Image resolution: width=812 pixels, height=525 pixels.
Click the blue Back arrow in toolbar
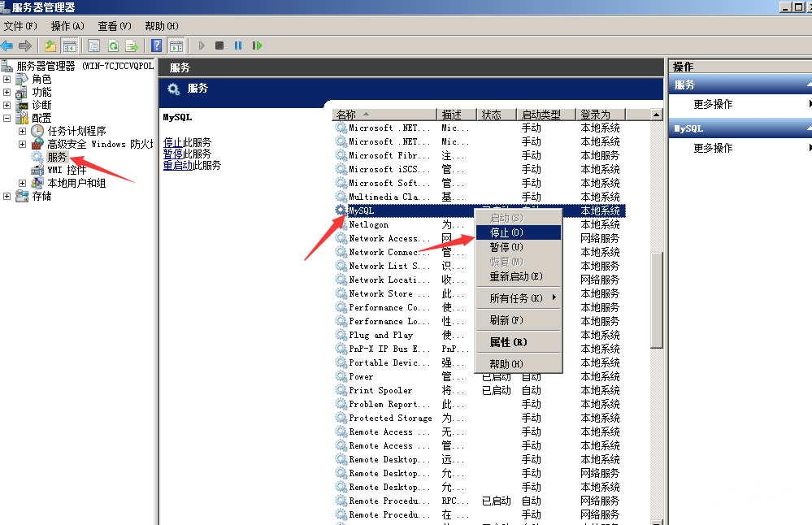7,46
